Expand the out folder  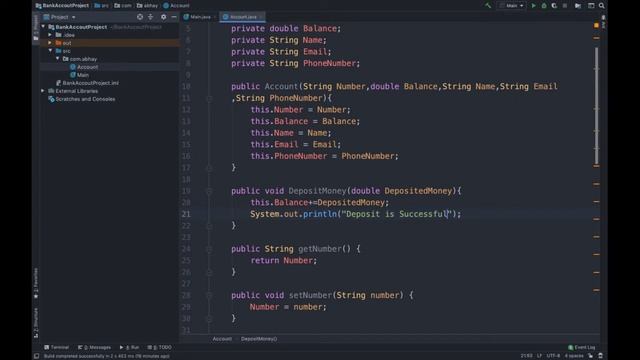(50, 43)
